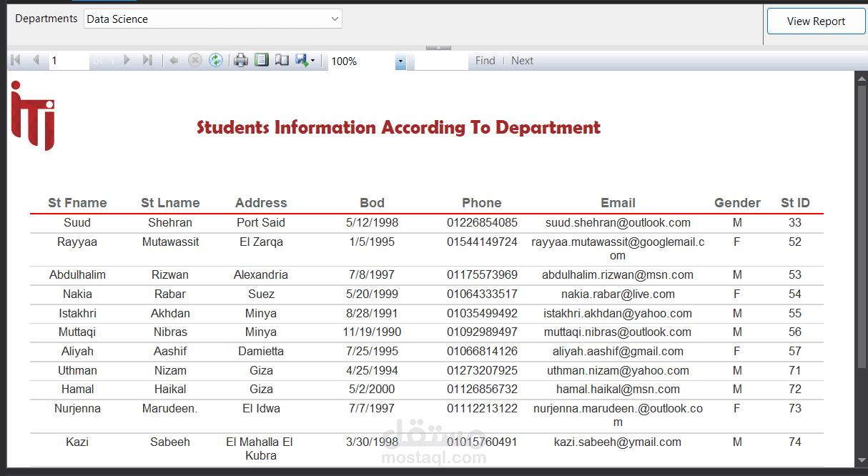
Task: Print the report
Action: pyautogui.click(x=240, y=60)
